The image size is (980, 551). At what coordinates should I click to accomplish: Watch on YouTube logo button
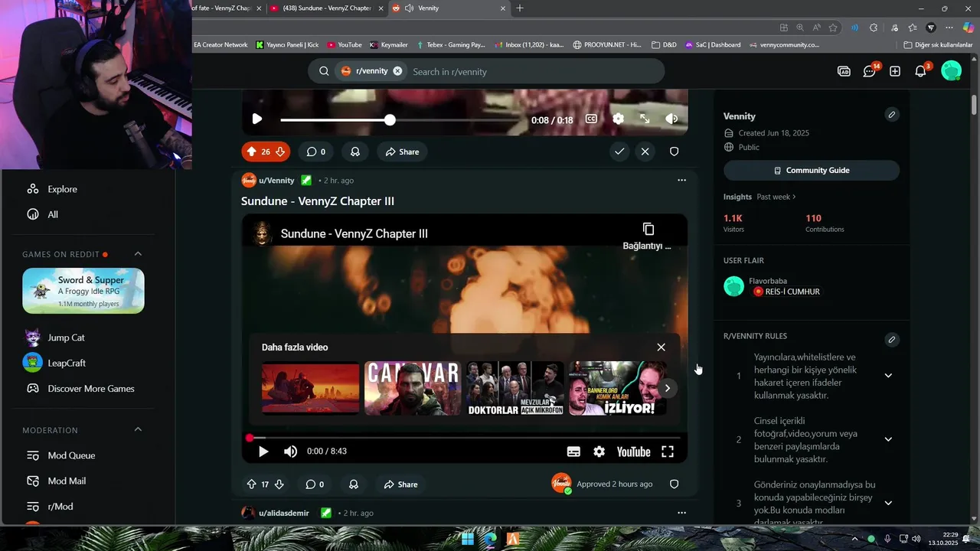point(633,452)
